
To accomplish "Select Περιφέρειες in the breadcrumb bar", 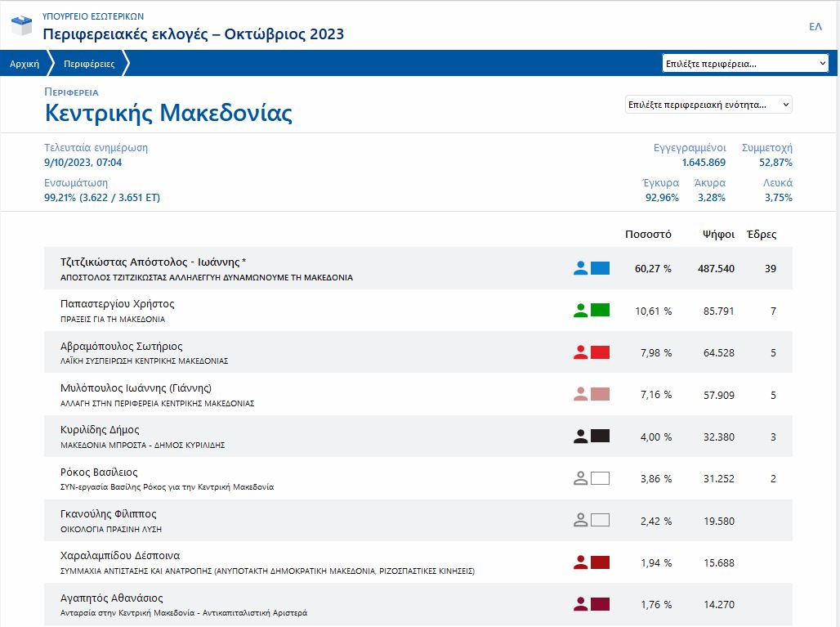I will (x=89, y=64).
